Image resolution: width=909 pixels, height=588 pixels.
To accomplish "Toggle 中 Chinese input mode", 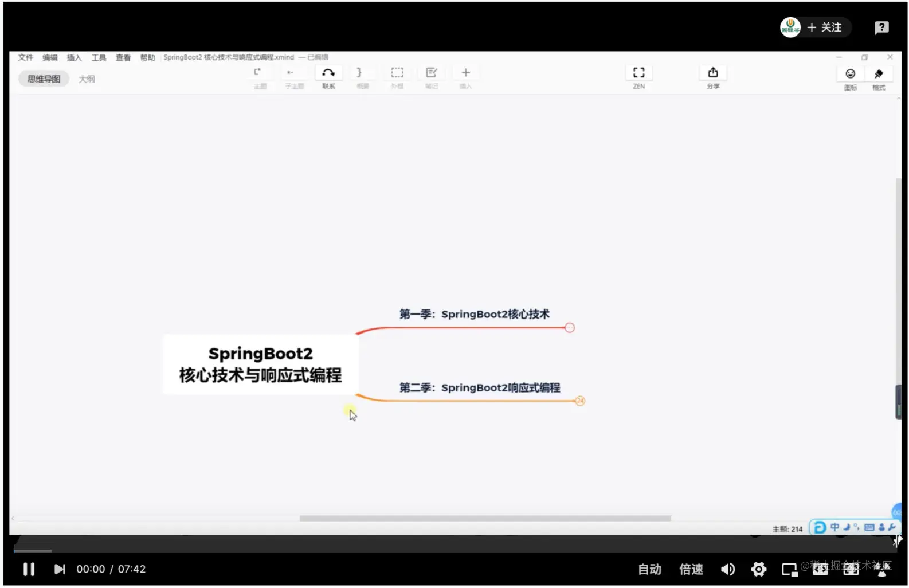I will coord(834,527).
